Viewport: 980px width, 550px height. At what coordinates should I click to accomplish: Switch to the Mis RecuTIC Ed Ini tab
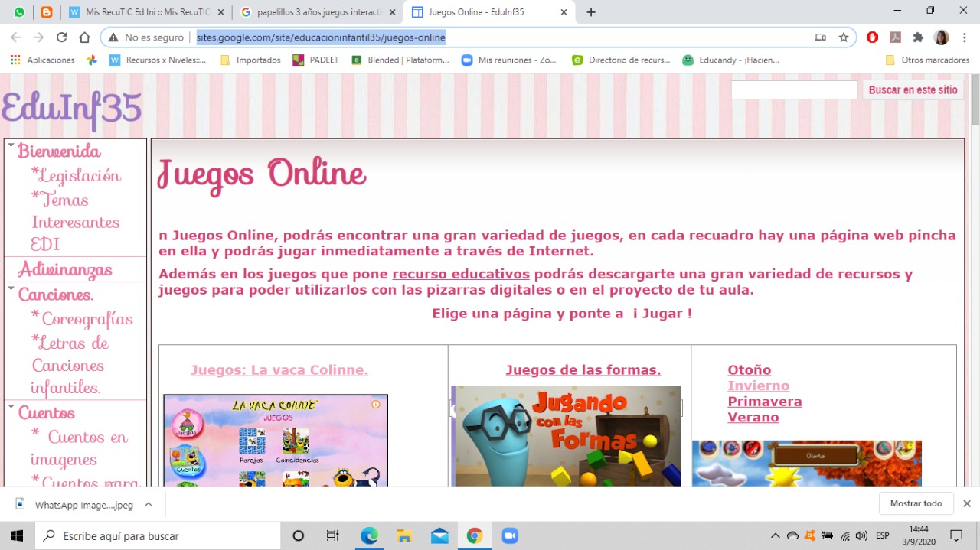point(140,12)
